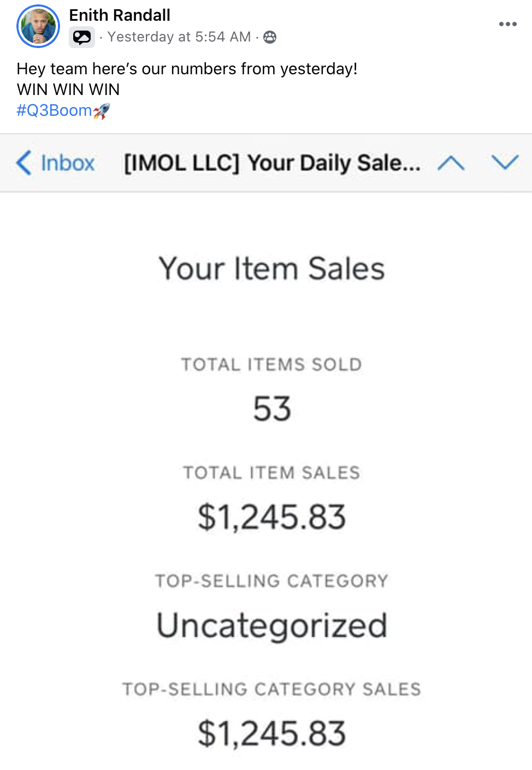Click the chat bubble badge beside the timestamp
This screenshot has height=770, width=532.
[x=82, y=37]
